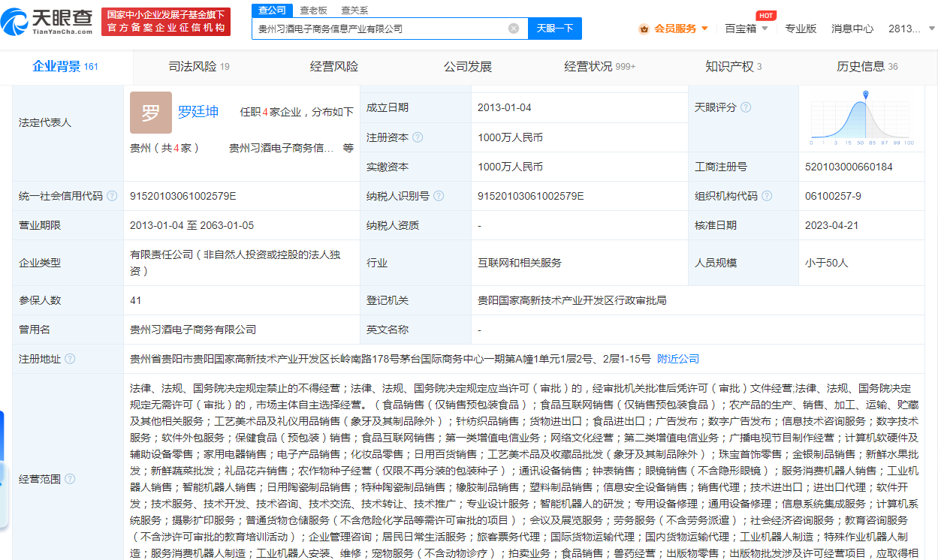Click the 天眼一下 search button
938x560 pixels.
[555, 29]
